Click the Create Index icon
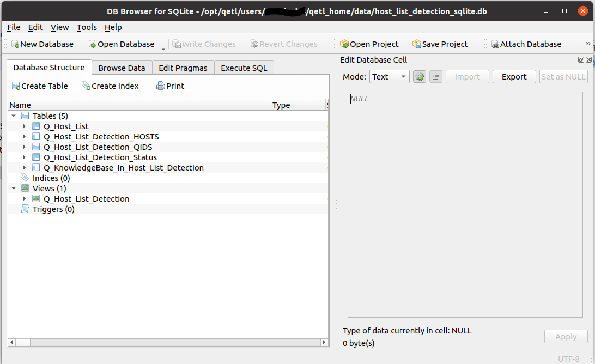This screenshot has height=364, width=595. click(86, 86)
